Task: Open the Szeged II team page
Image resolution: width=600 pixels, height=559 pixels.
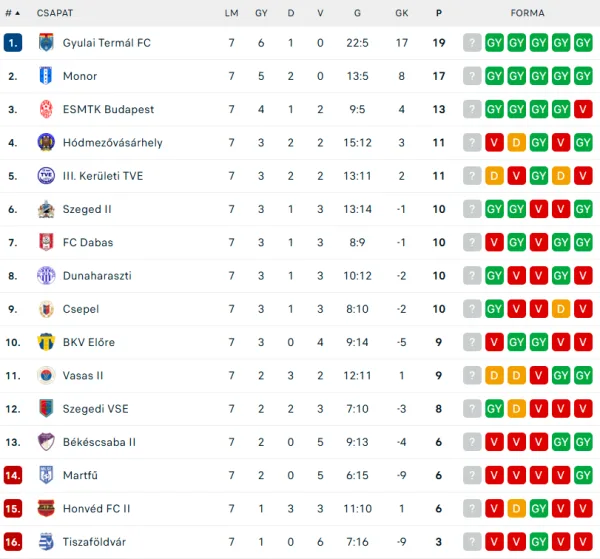Action: click(87, 209)
